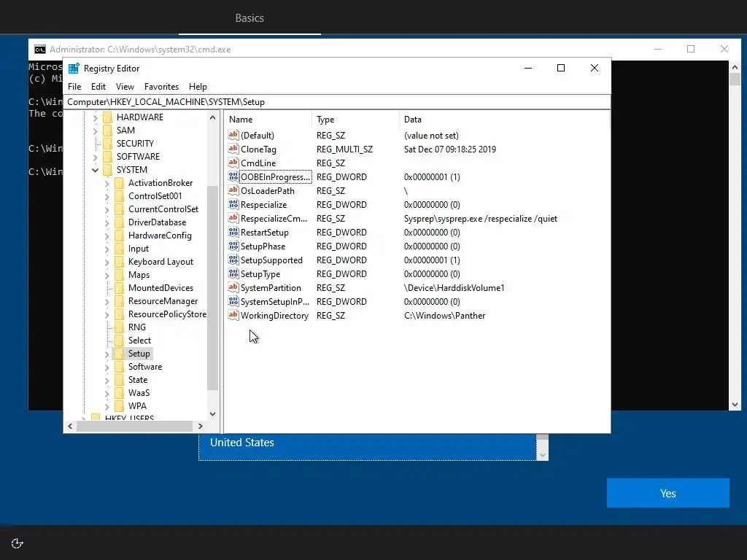Sort values by Type column header
The width and height of the screenshot is (747, 560).
[355, 120]
